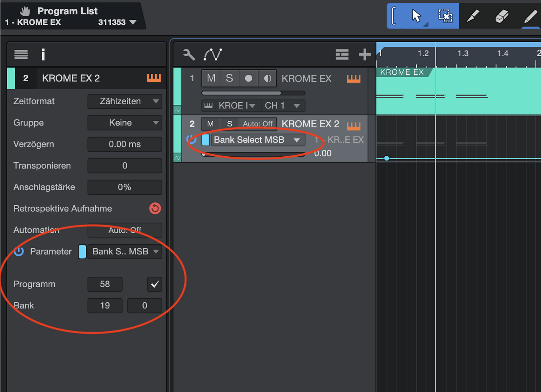This screenshot has width=541, height=392.
Task: Click the Bank field showing 0
Action: click(145, 305)
